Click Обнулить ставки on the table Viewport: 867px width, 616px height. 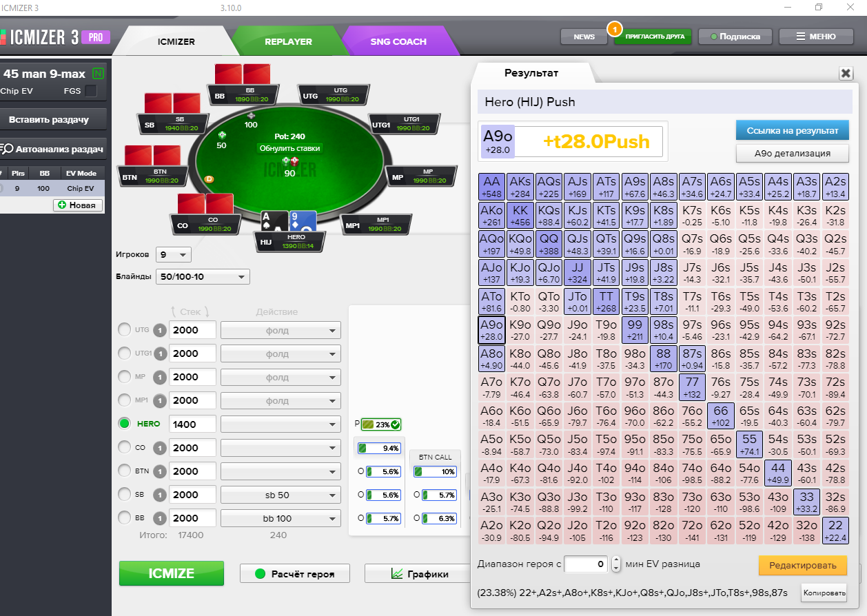(289, 148)
